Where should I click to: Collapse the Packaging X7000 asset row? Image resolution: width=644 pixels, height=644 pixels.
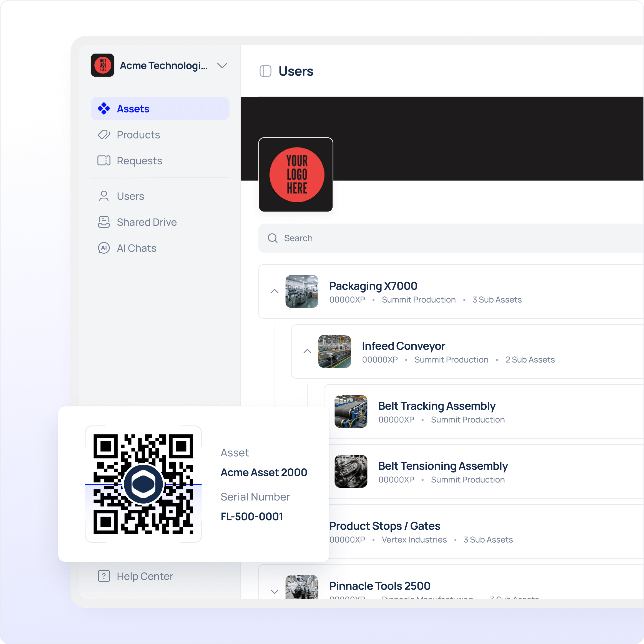[274, 291]
